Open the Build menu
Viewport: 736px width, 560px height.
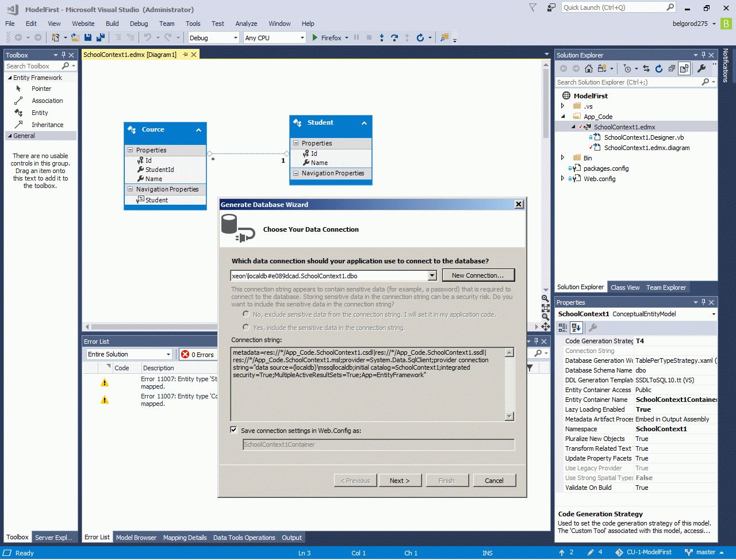112,24
